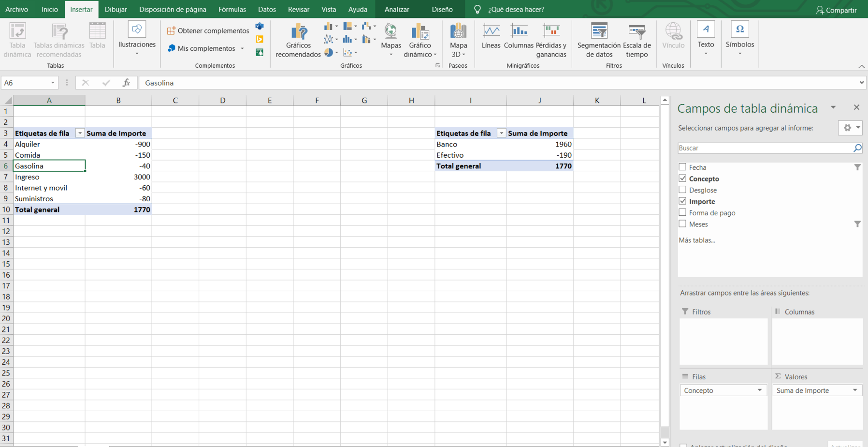The image size is (868, 447).
Task: Collapse the ribbon with the chevron
Action: pos(861,66)
